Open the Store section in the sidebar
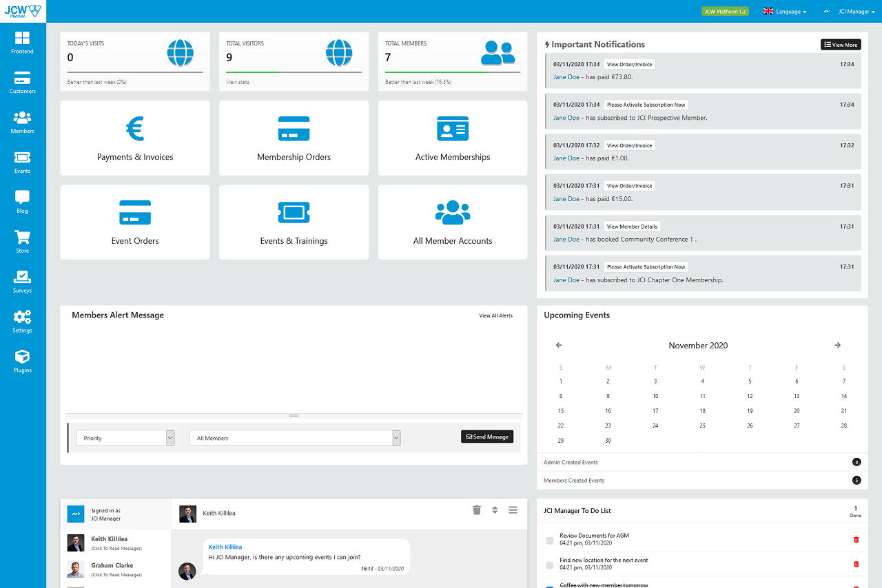 22,241
